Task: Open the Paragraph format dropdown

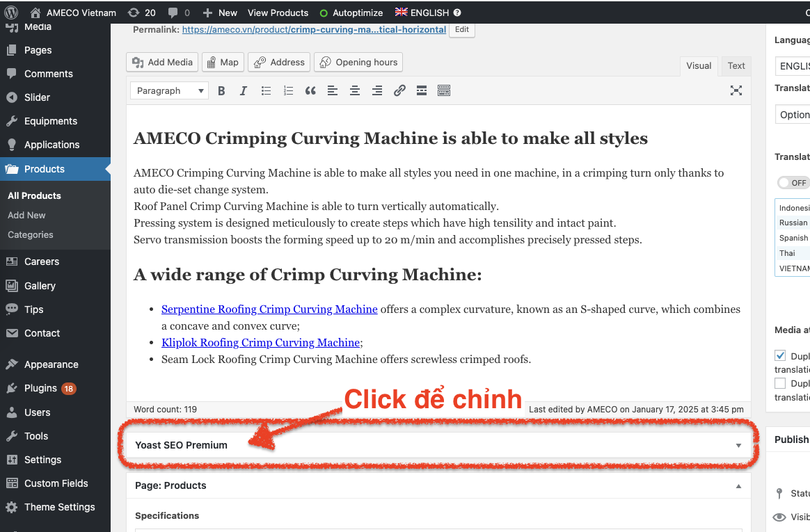Action: (169, 90)
